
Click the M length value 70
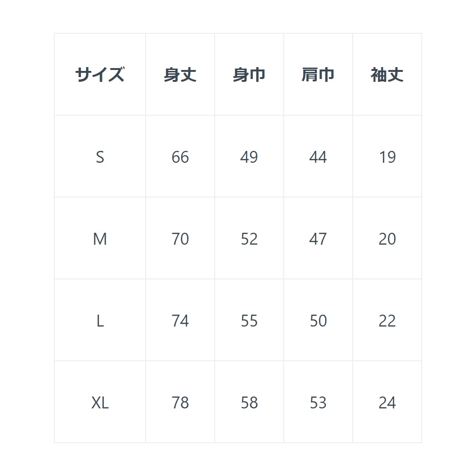[180, 238]
